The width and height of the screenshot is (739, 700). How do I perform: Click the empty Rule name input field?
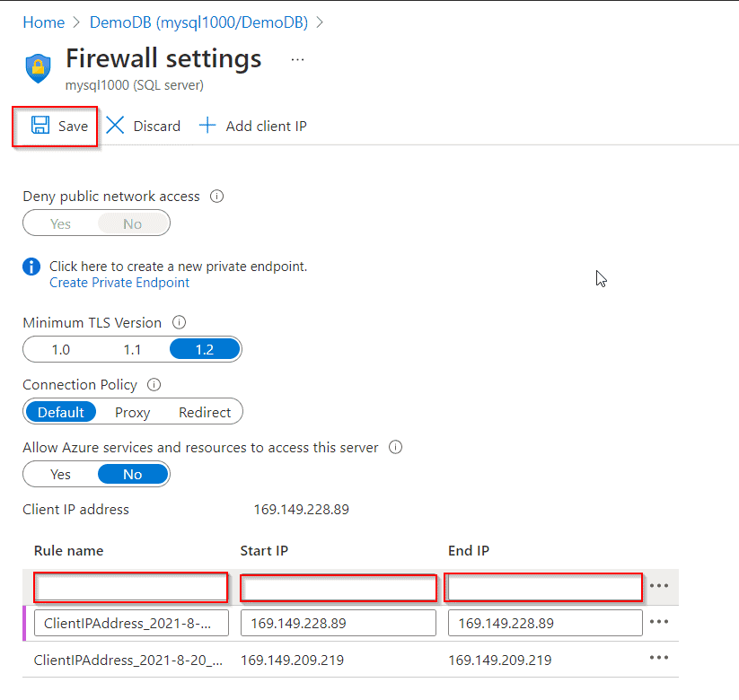click(x=129, y=586)
